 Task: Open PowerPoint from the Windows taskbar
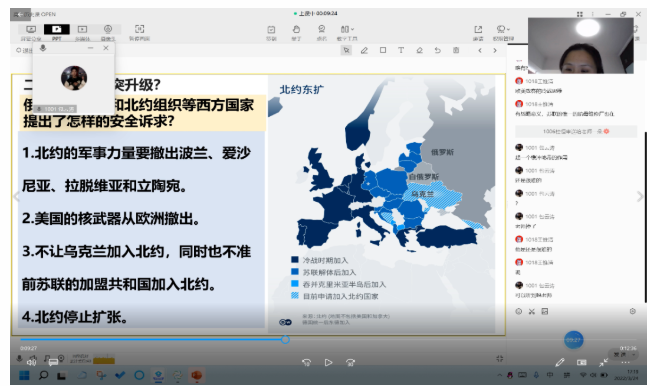196,375
